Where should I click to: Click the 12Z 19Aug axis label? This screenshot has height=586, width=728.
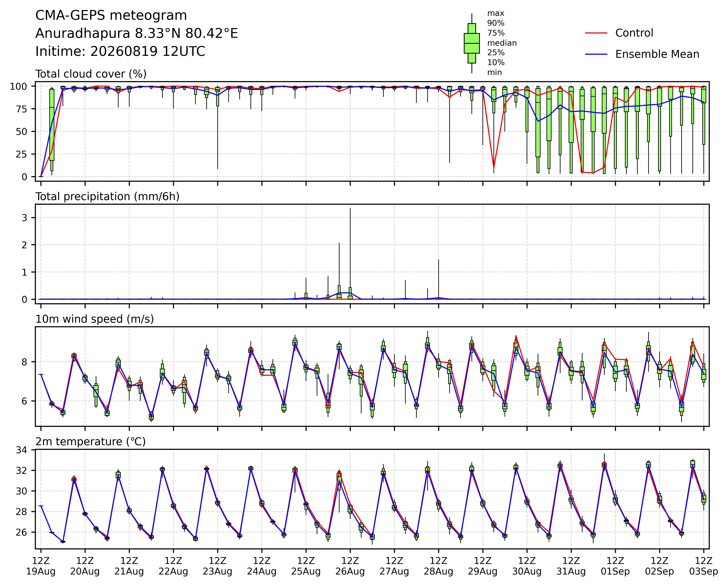(x=41, y=566)
